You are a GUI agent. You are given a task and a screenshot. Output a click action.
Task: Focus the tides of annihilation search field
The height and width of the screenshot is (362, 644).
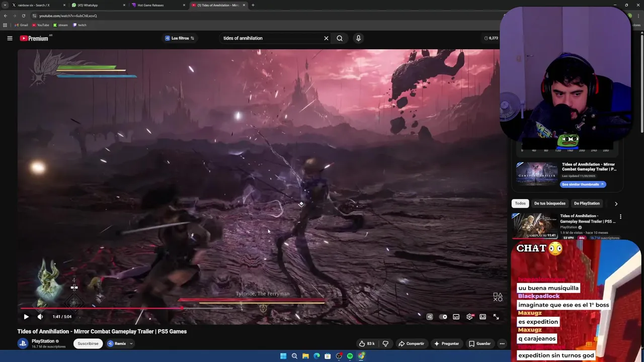click(x=271, y=38)
